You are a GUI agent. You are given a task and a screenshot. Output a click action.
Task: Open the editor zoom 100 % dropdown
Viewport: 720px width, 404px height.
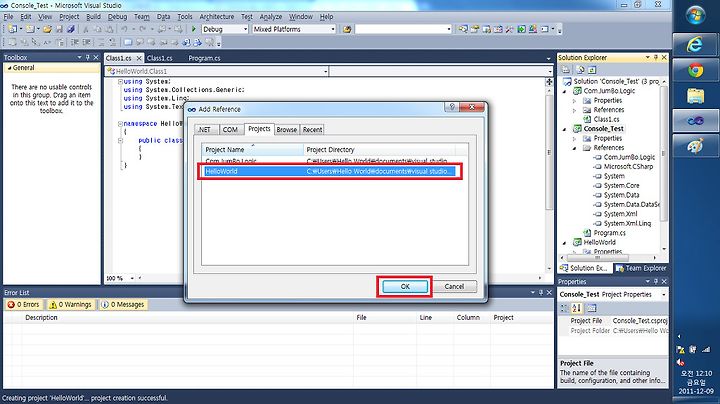[132, 278]
